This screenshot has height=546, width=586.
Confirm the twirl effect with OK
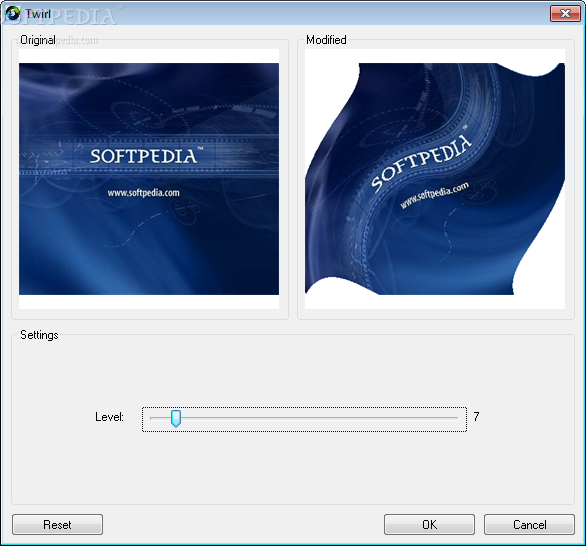tap(429, 524)
